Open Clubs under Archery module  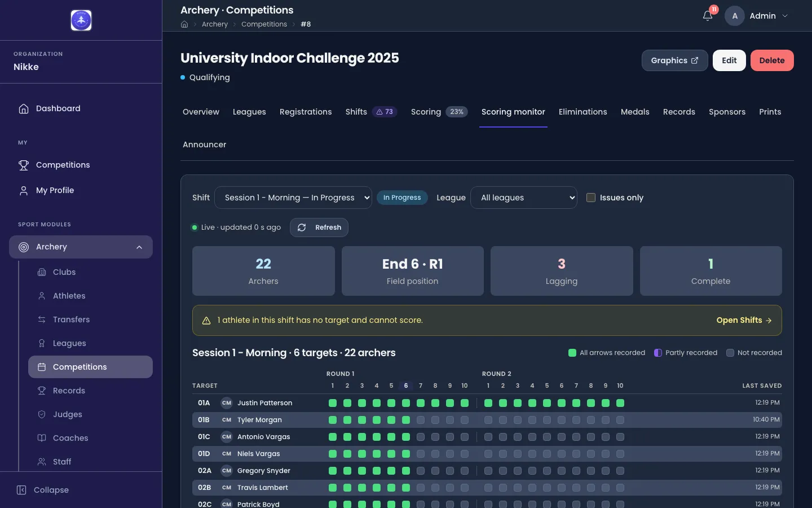[90, 272]
